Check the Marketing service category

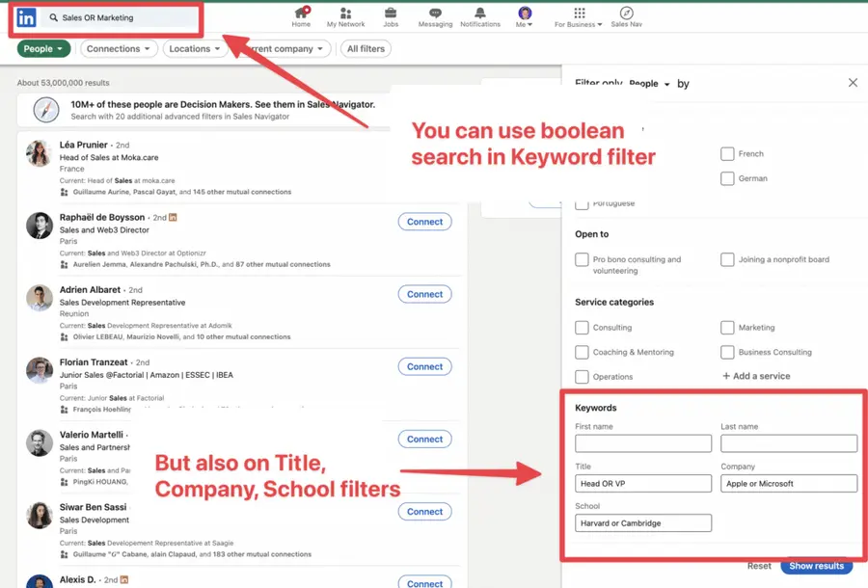(x=727, y=328)
